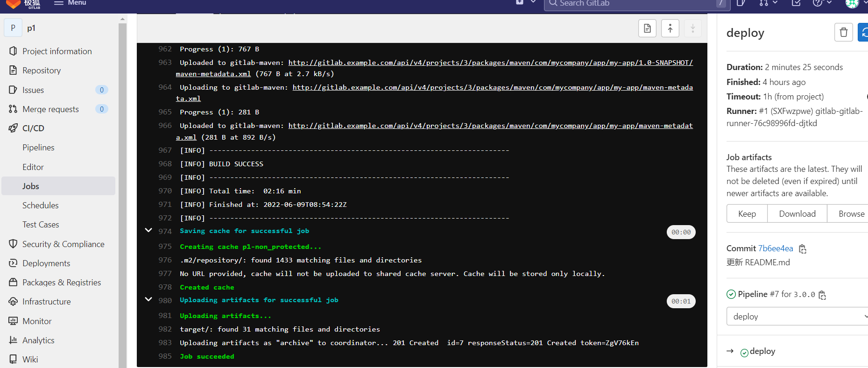Collapse the 'Saving cache for successful job' section
Viewport: 868px width, 368px height.
coord(148,230)
